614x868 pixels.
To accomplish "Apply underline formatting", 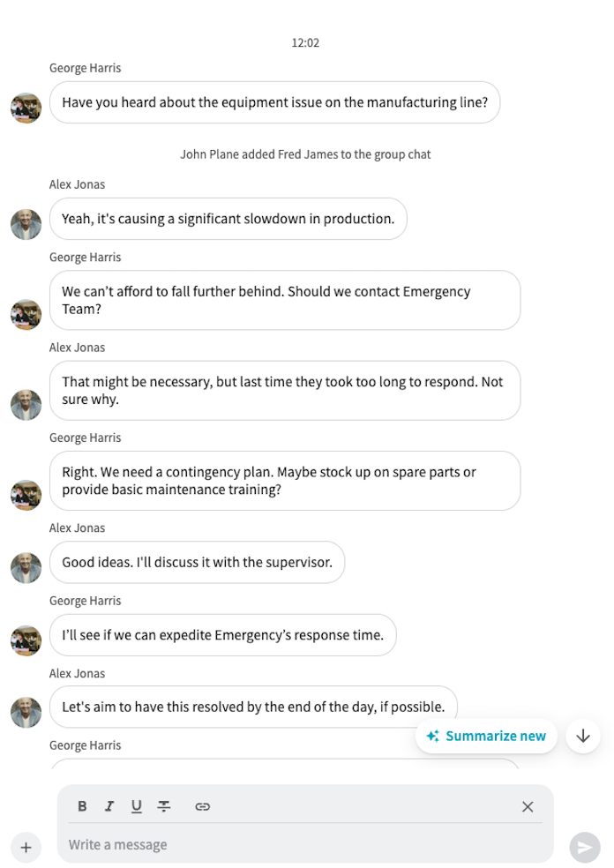I will click(136, 805).
